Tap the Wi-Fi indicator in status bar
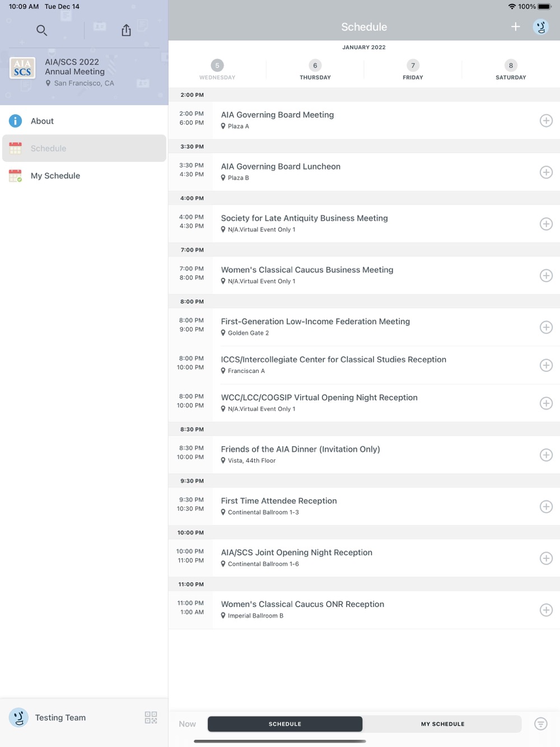The width and height of the screenshot is (560, 747). (512, 7)
